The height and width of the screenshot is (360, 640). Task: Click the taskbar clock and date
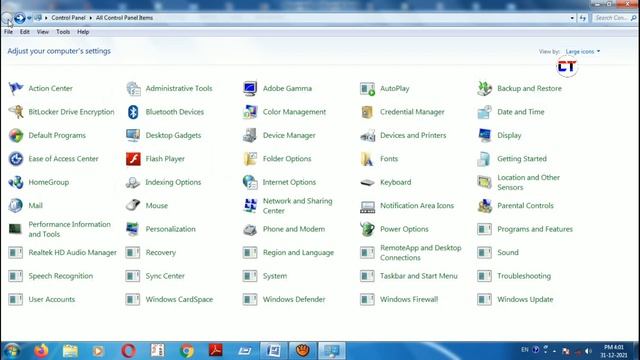click(x=613, y=351)
